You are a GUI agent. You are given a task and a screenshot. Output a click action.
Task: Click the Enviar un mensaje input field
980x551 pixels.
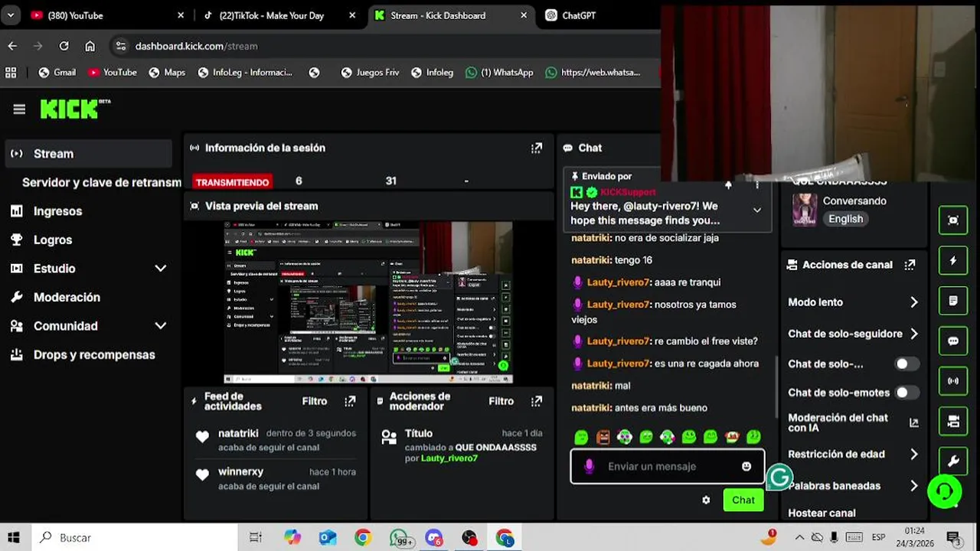click(668, 466)
